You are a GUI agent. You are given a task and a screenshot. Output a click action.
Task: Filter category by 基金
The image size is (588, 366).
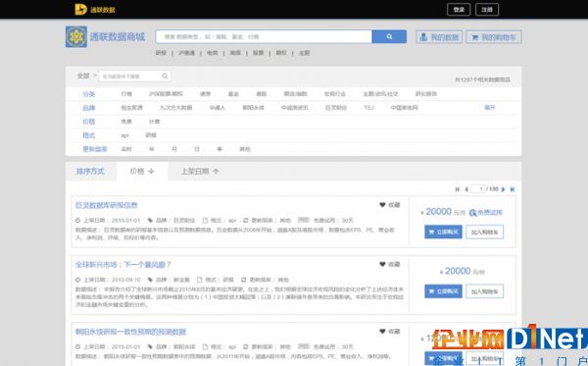233,94
